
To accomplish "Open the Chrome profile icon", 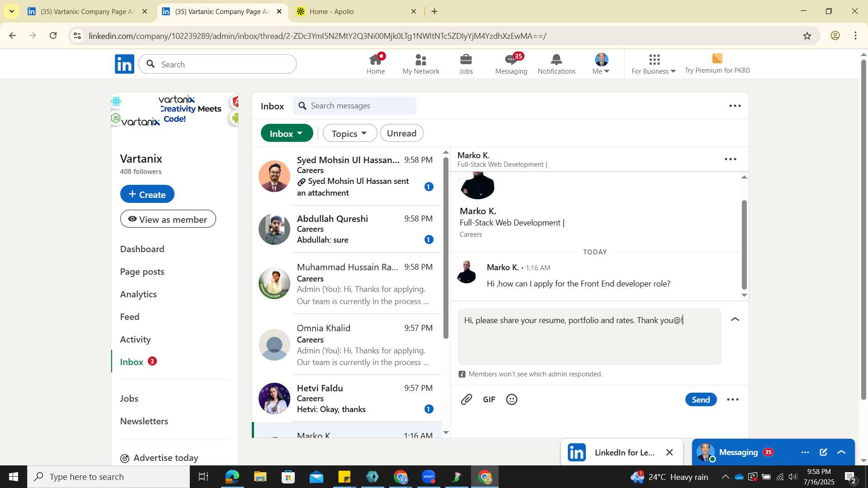I will click(835, 36).
